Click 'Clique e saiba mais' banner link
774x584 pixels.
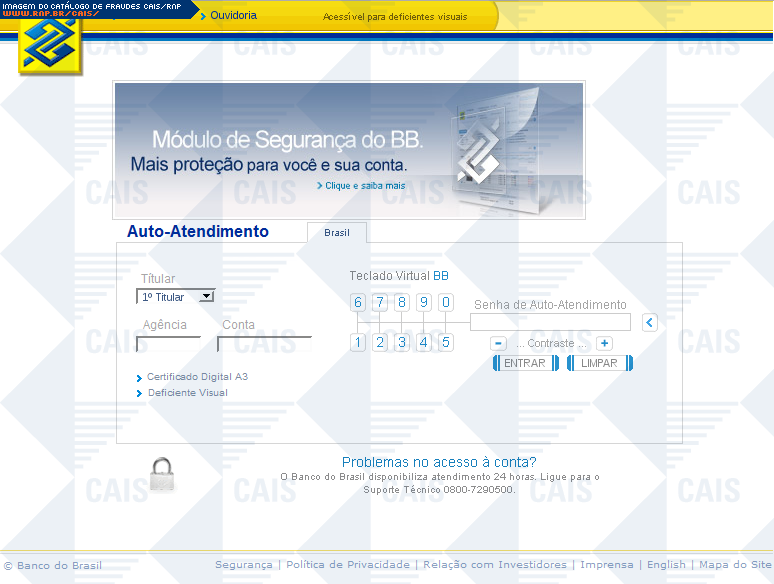click(x=364, y=186)
